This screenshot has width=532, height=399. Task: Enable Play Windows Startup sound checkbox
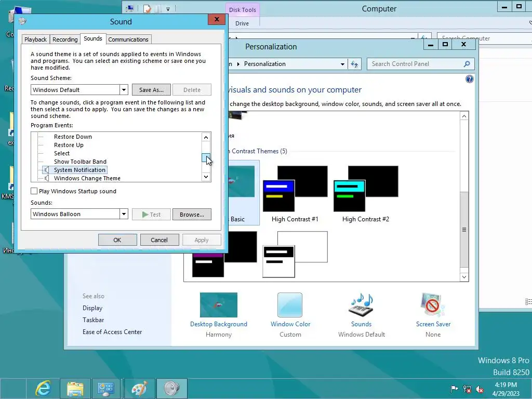click(x=34, y=191)
